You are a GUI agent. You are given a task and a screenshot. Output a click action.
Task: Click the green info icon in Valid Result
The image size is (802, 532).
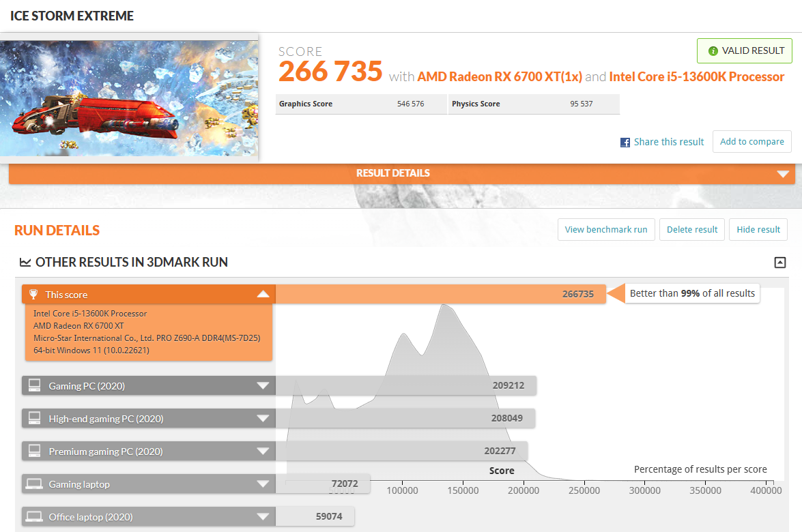[713, 51]
